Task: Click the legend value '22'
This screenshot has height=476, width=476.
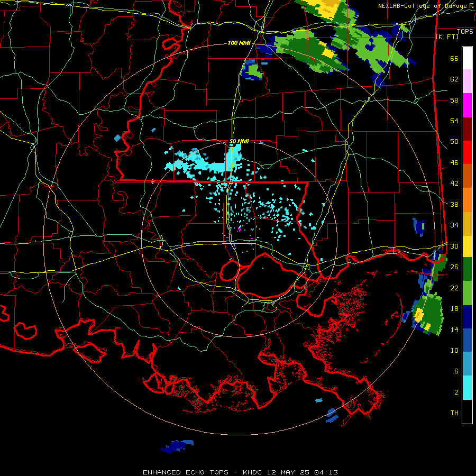Action: click(454, 288)
